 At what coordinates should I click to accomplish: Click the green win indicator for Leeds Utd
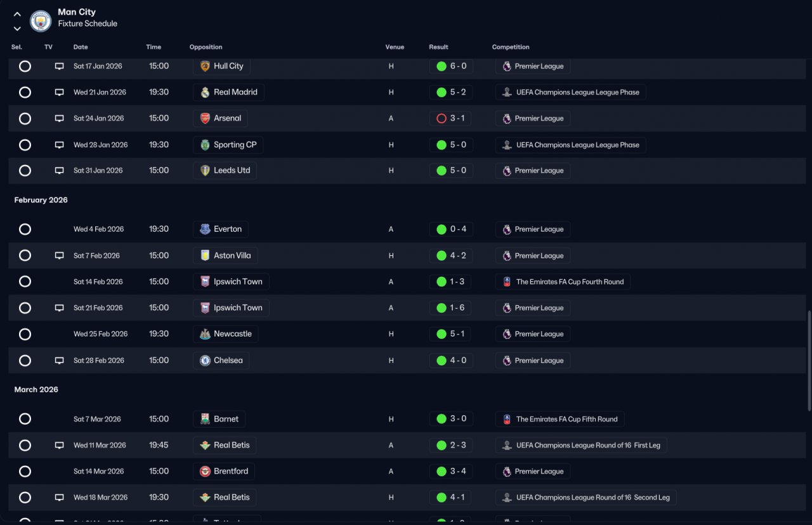[442, 171]
